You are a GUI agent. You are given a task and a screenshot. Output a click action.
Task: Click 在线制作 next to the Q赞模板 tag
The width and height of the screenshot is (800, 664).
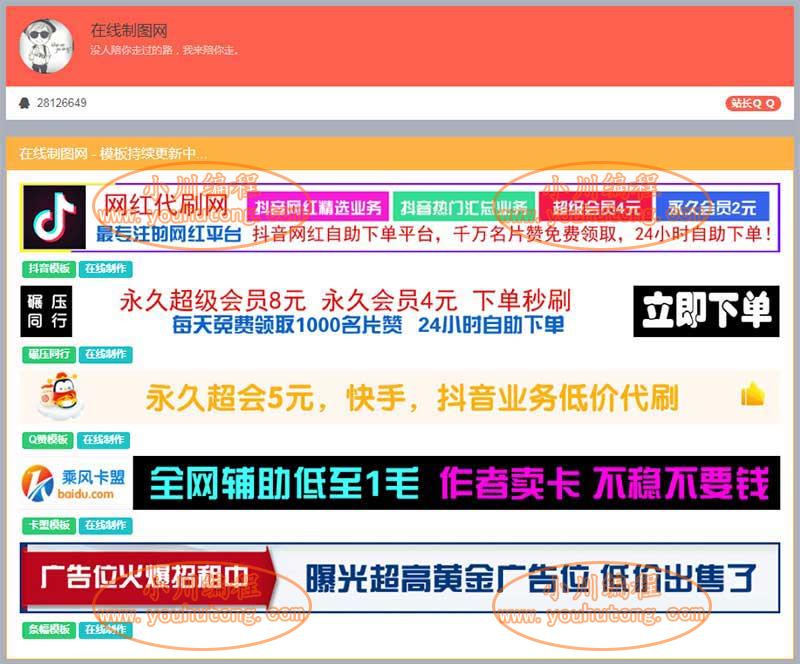point(104,440)
